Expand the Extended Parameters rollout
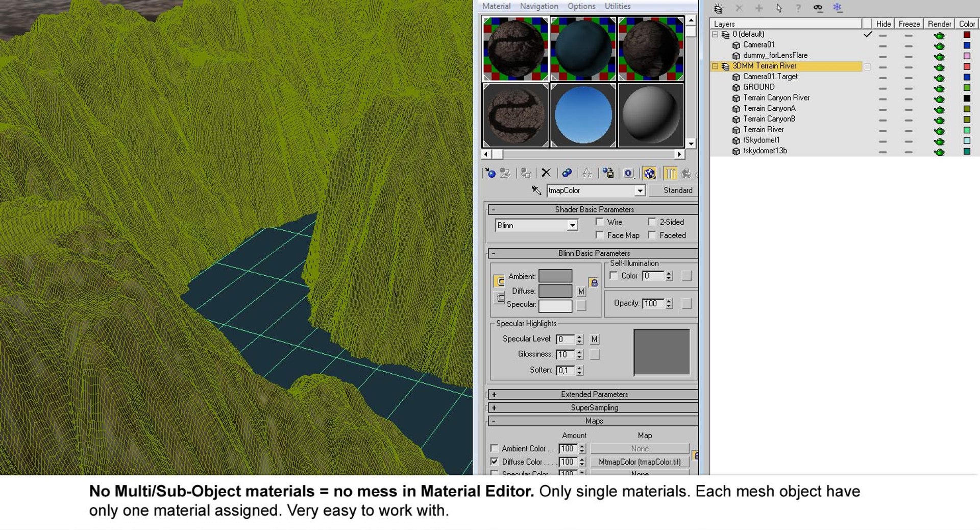 [x=594, y=394]
